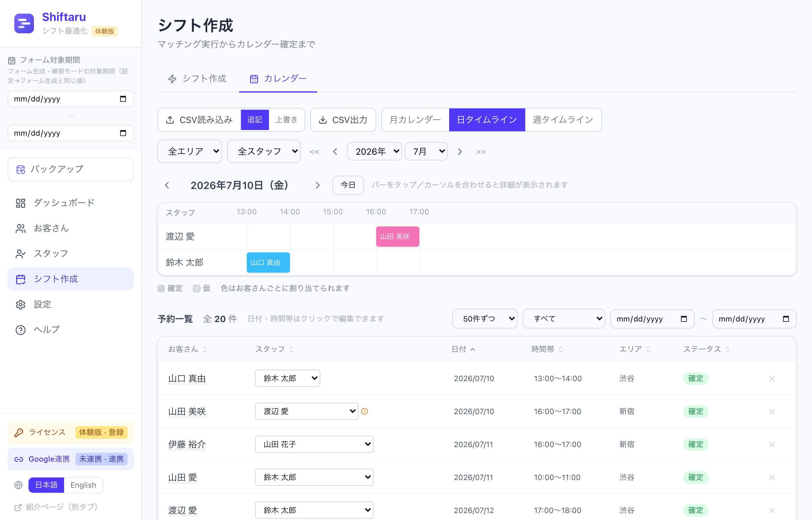Change staff for 伊藤 裕介 reservation
812x520 pixels.
click(x=314, y=444)
